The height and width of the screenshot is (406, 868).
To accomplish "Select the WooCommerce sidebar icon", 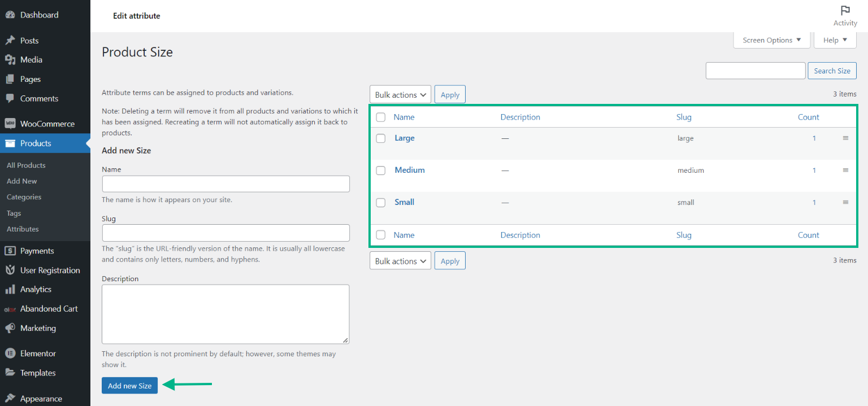I will pyautogui.click(x=11, y=123).
